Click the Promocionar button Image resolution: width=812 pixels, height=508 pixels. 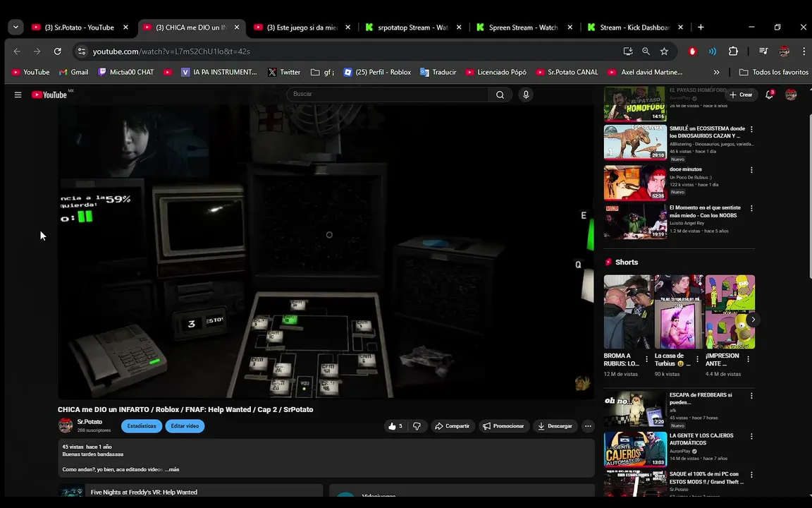click(x=503, y=426)
